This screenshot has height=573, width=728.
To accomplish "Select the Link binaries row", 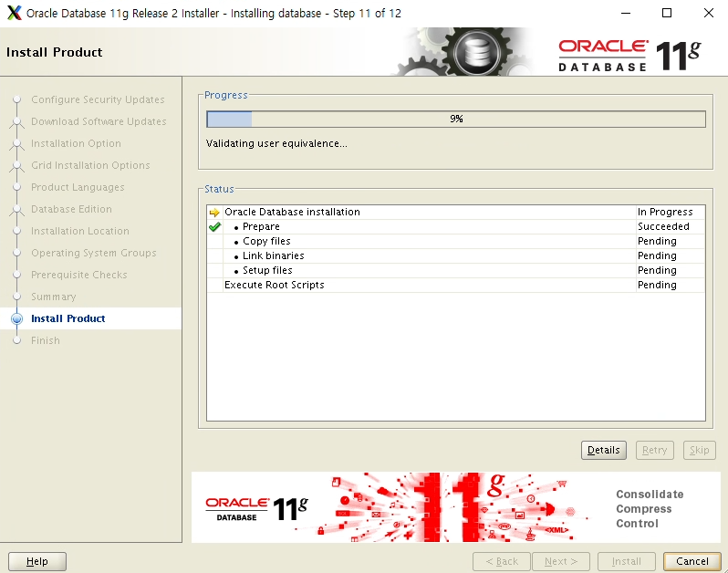I will [456, 255].
